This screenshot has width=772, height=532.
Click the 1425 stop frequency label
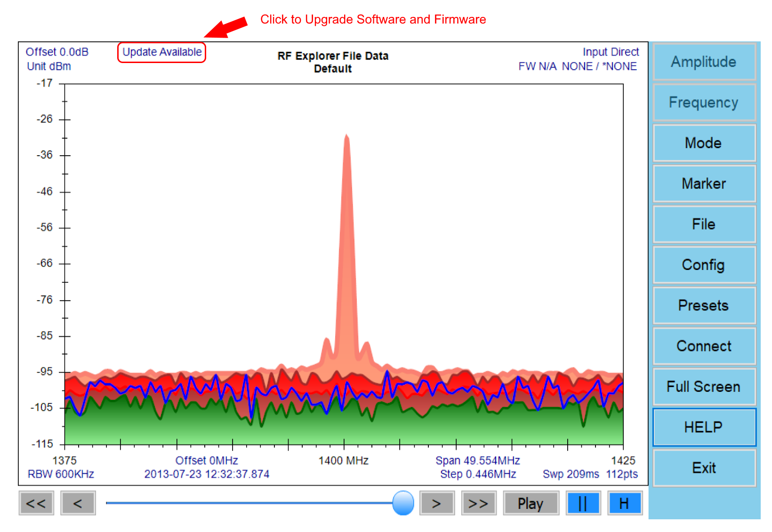(x=623, y=461)
